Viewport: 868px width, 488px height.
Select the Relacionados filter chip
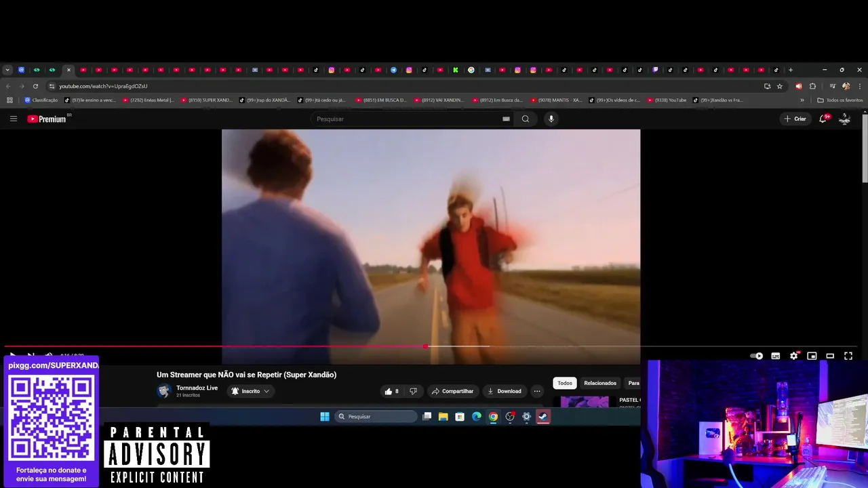click(x=600, y=383)
